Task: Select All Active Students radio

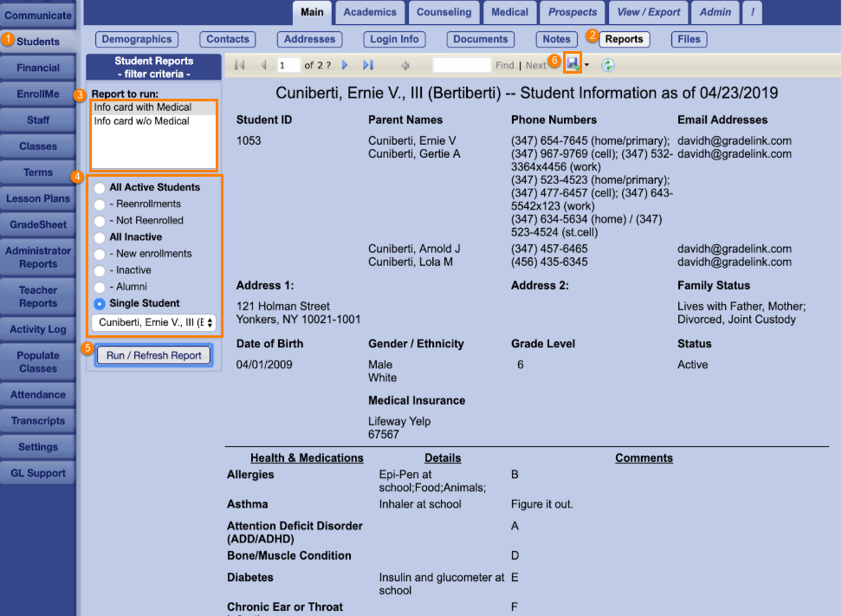Action: [100, 188]
